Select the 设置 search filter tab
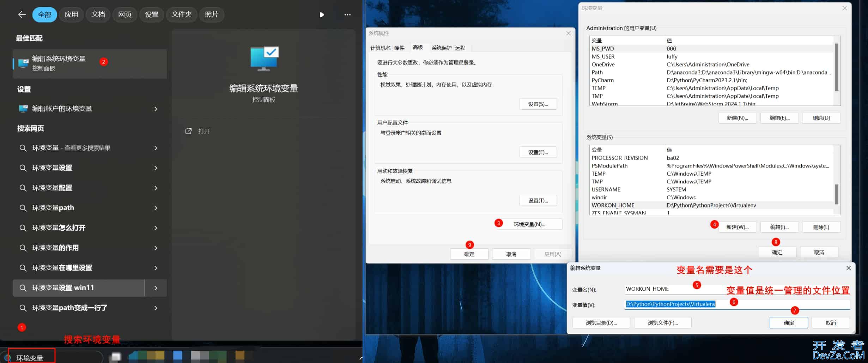Screen dimensions: 868x363 coord(152,14)
